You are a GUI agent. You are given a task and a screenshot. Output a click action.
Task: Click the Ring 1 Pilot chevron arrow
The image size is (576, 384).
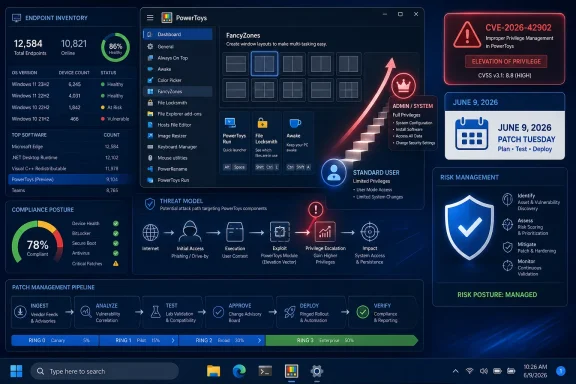click(173, 340)
